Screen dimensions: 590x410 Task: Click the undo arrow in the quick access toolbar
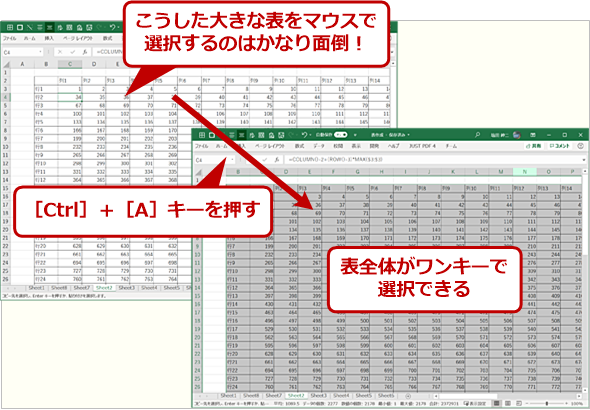click(x=304, y=135)
